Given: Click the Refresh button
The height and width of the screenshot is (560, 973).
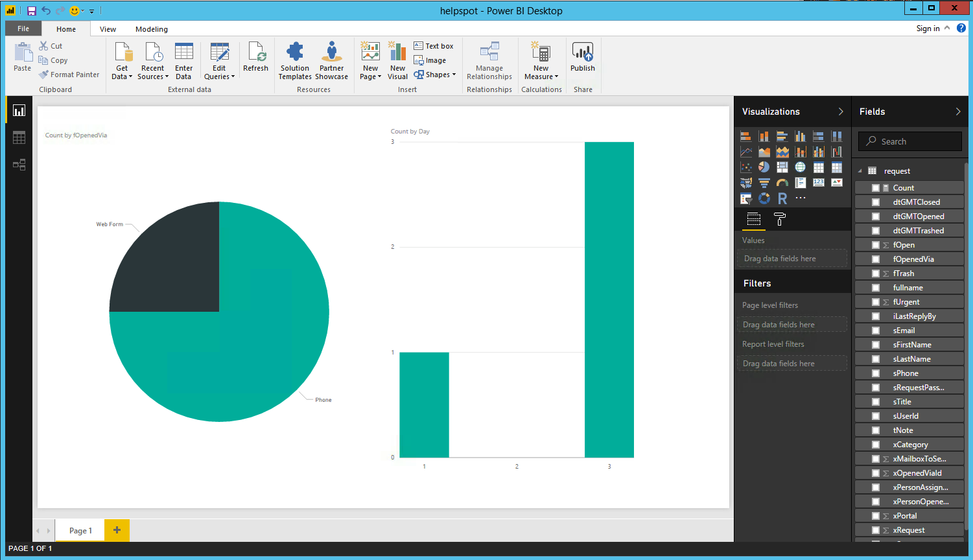Looking at the screenshot, I should (256, 57).
